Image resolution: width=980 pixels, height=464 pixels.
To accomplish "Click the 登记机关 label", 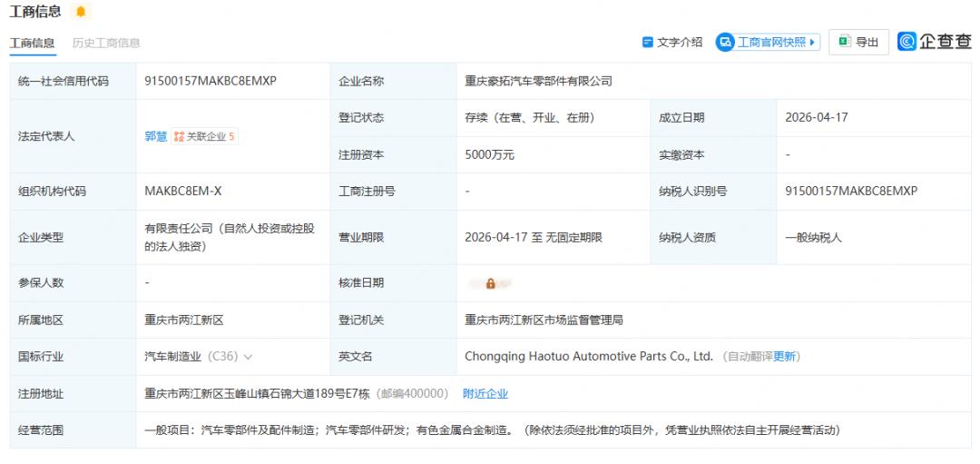I will (361, 321).
